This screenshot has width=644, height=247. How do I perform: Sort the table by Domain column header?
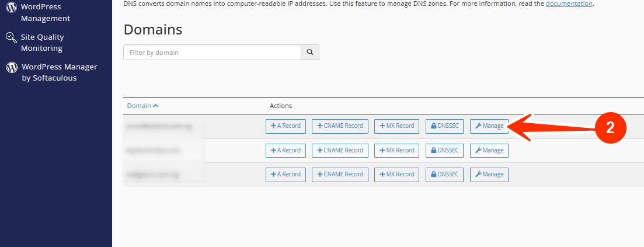142,106
